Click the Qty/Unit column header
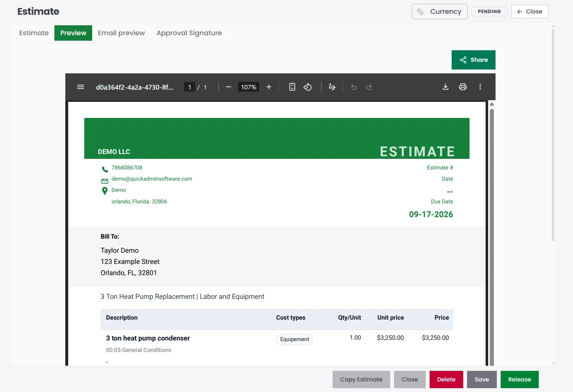 click(350, 317)
